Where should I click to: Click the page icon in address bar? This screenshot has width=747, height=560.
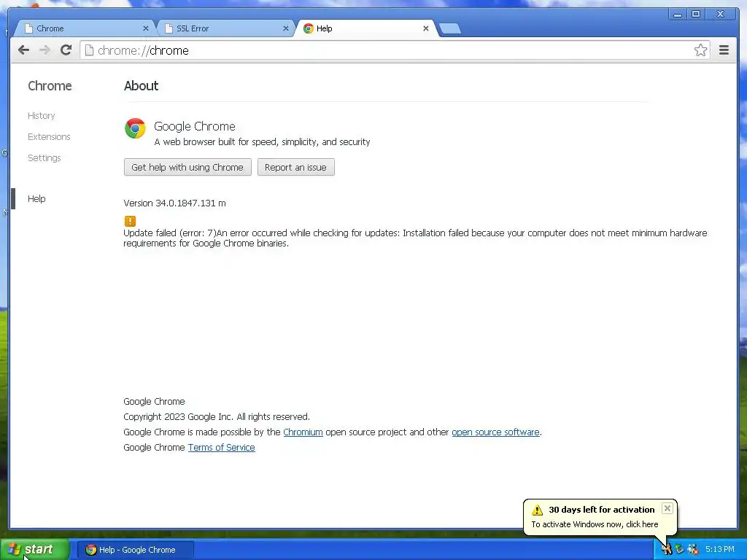tap(89, 50)
